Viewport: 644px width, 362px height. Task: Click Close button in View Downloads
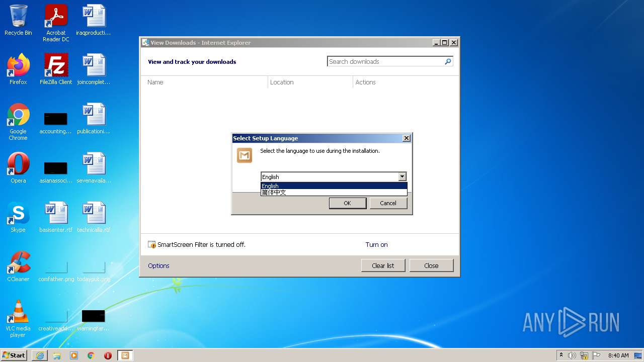(431, 265)
